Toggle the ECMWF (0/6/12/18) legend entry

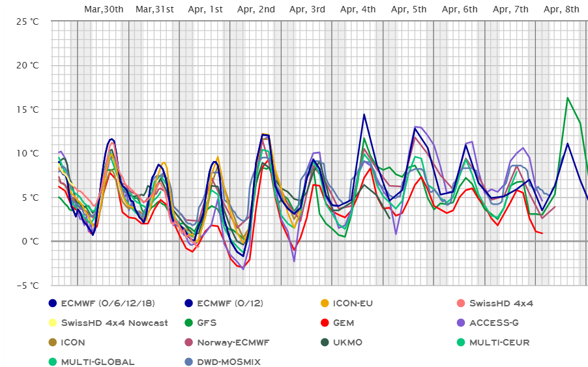tap(100, 303)
